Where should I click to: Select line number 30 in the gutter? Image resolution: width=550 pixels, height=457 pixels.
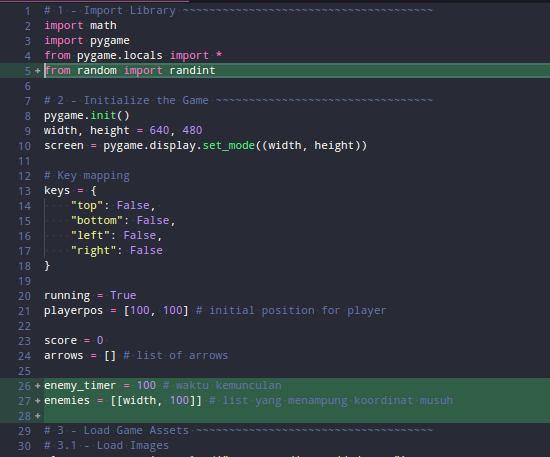25,446
